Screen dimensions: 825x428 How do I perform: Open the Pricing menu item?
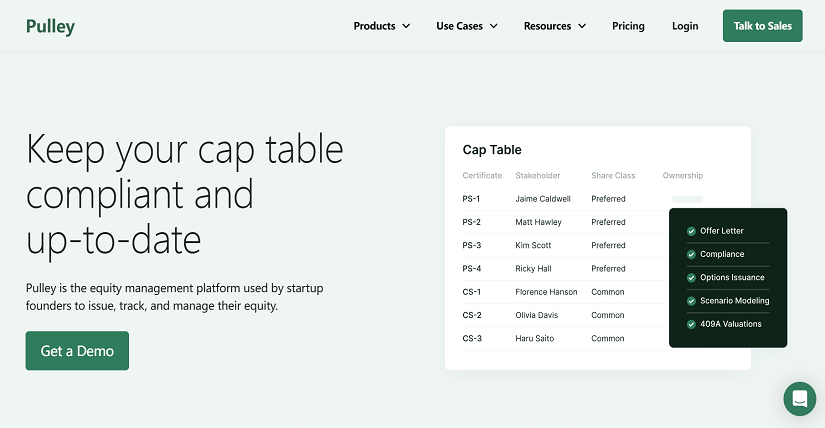pyautogui.click(x=628, y=26)
